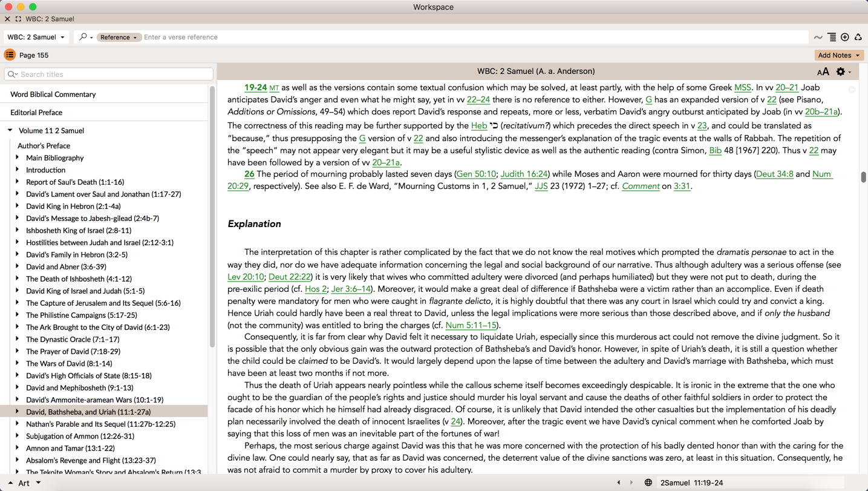The height and width of the screenshot is (491, 868).
Task: Open the Jer 3:6–14 reference link
Action: pyautogui.click(x=351, y=289)
